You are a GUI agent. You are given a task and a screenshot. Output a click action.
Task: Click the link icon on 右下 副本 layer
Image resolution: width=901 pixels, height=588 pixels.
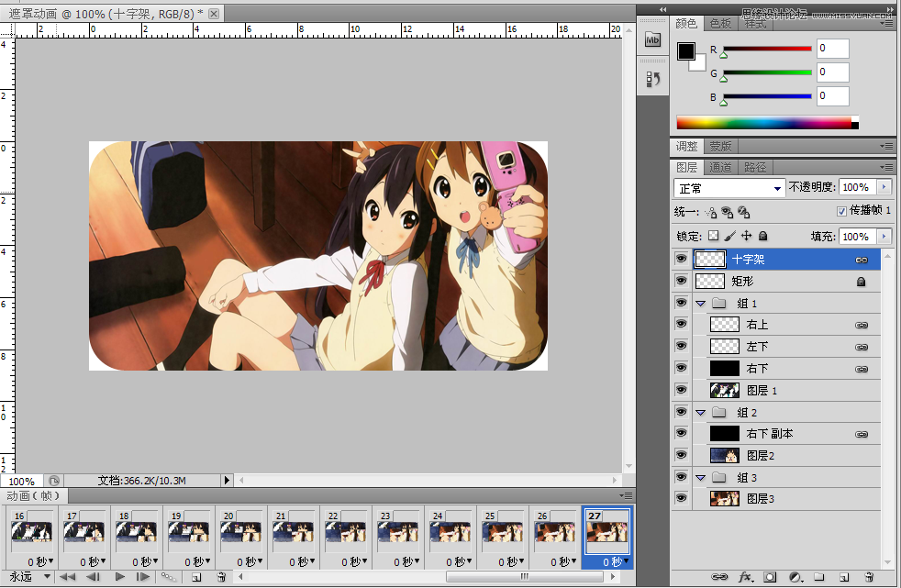click(862, 434)
